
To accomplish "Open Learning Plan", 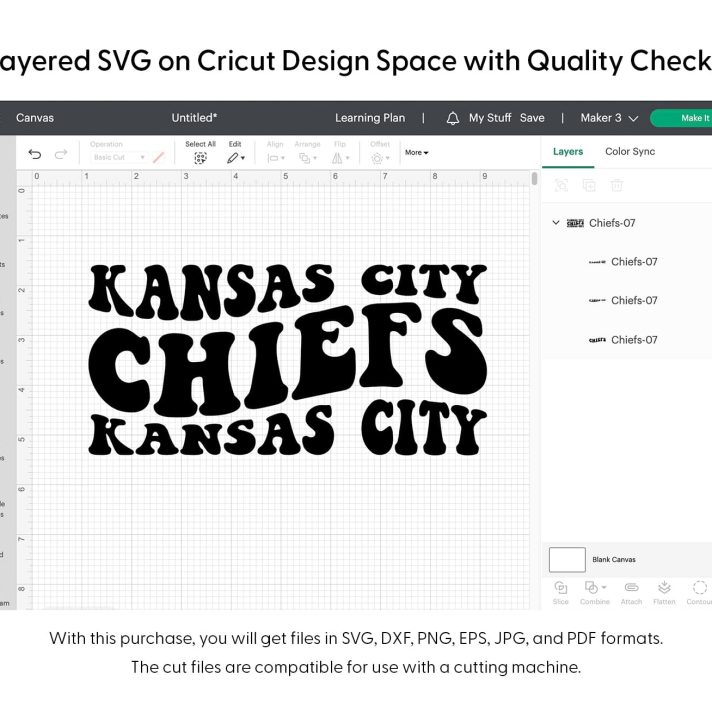I will [370, 118].
